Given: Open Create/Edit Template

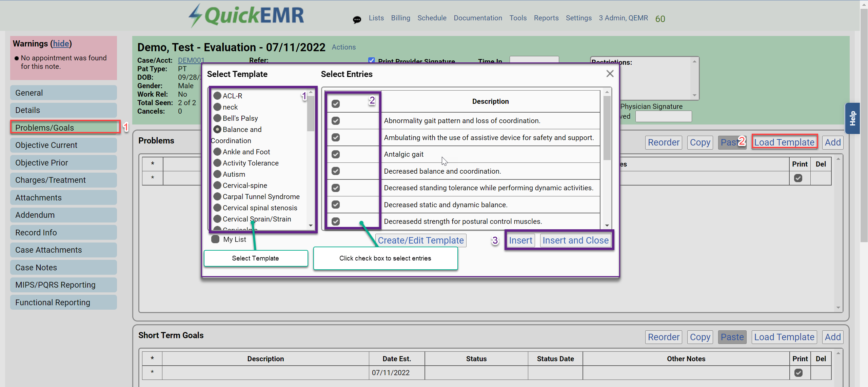Looking at the screenshot, I should (420, 240).
